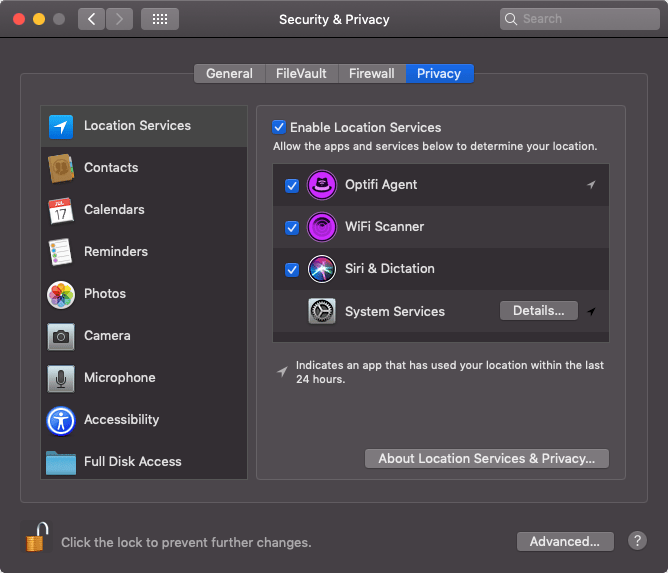Click the System Services gear icon
668x573 pixels.
322,311
